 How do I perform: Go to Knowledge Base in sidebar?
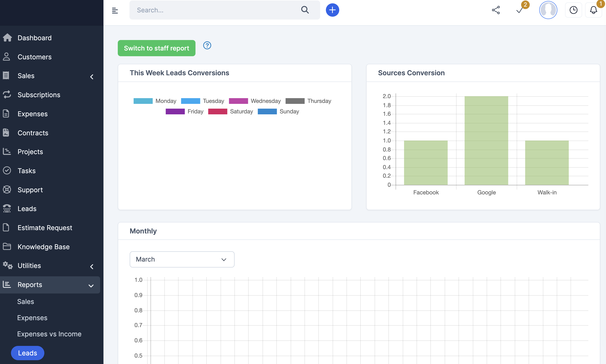[x=43, y=247]
